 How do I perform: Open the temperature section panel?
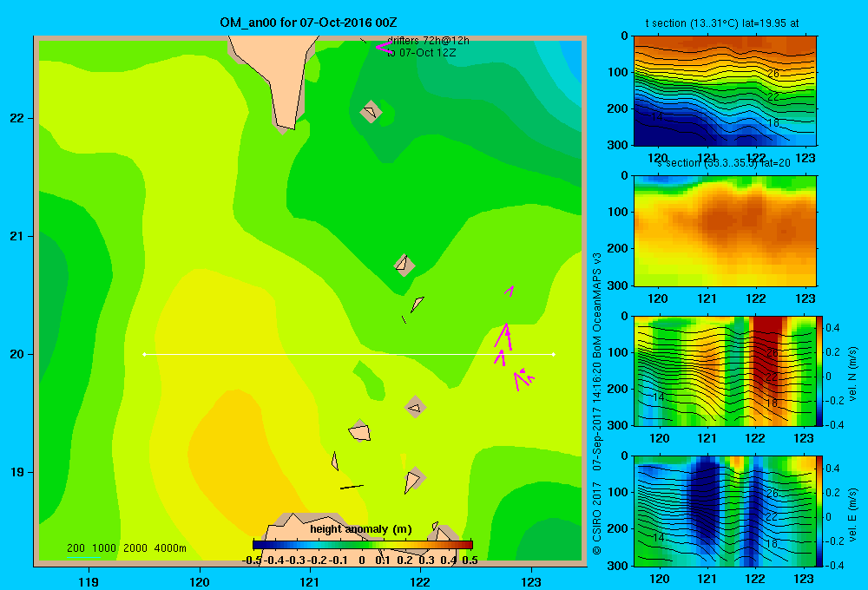(x=725, y=91)
